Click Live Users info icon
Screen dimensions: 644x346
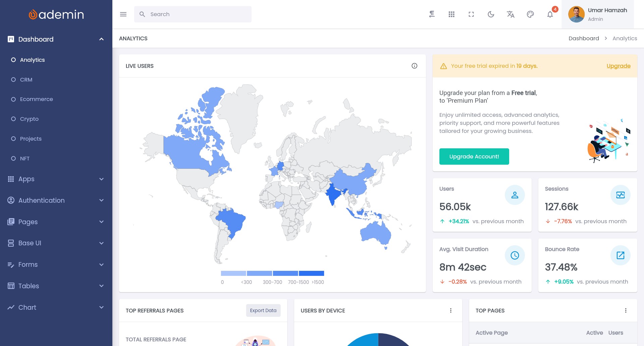point(414,66)
